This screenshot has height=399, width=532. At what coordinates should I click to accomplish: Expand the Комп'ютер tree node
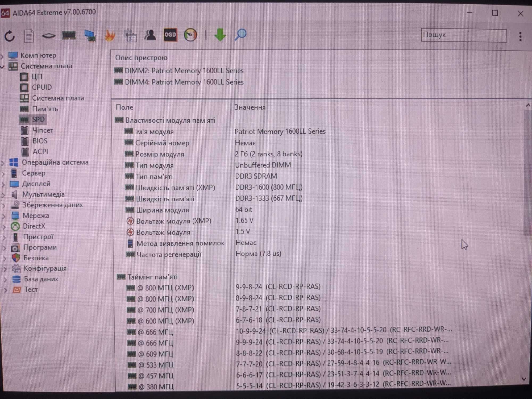pyautogui.click(x=2, y=56)
